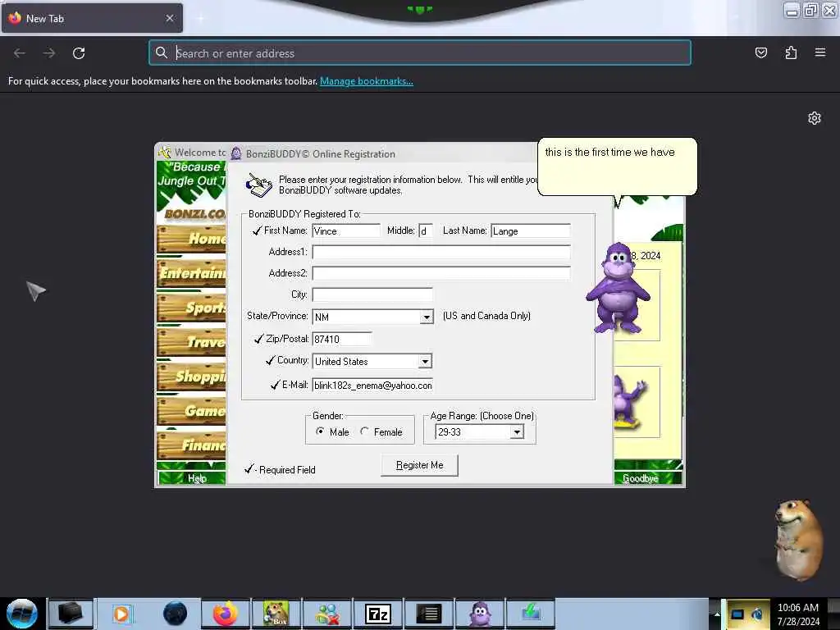
Task: Select the Female gender radio button
Action: tap(365, 431)
